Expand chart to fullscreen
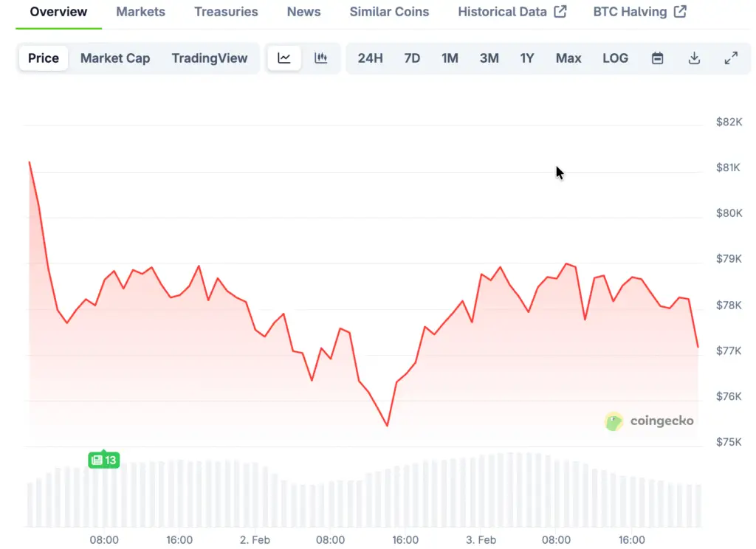 (731, 58)
